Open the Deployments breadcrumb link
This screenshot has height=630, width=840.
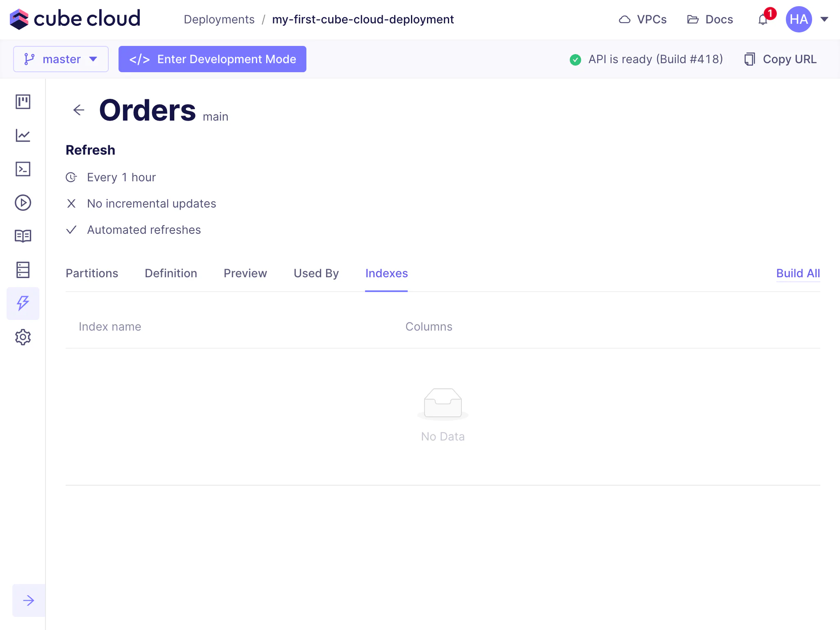tap(219, 19)
